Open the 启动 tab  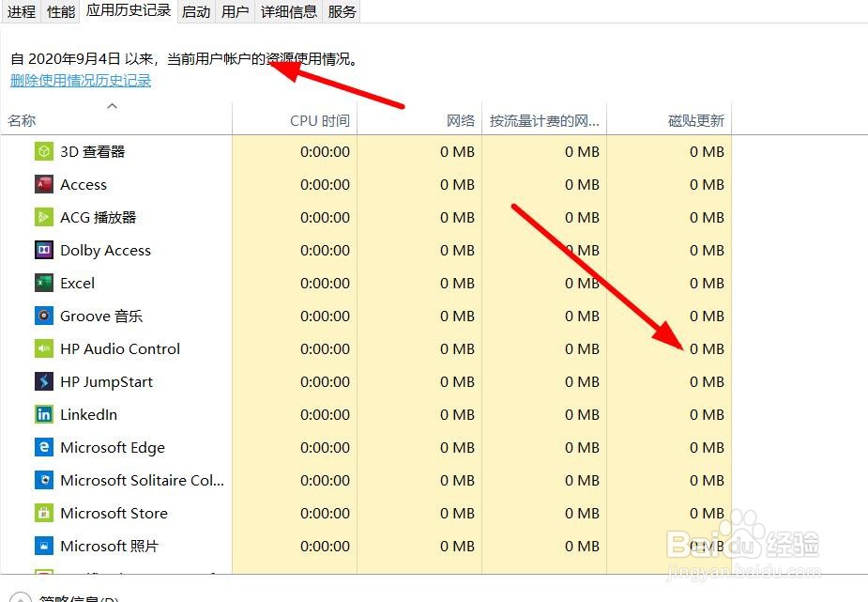point(196,11)
